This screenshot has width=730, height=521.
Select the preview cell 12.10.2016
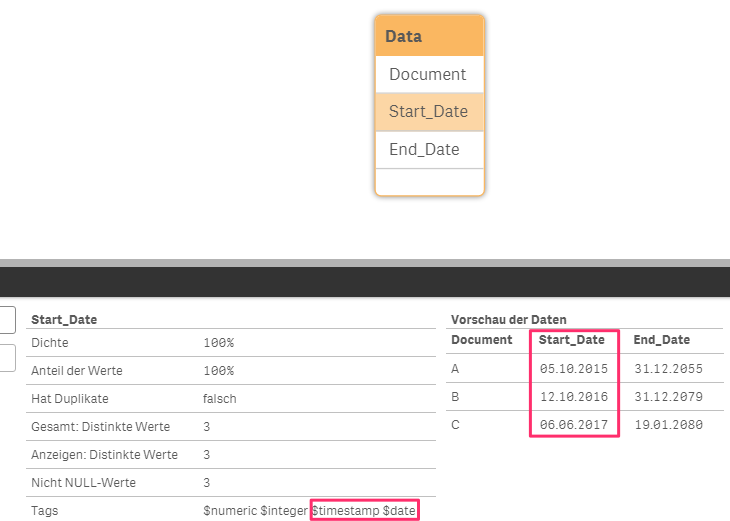coord(573,396)
